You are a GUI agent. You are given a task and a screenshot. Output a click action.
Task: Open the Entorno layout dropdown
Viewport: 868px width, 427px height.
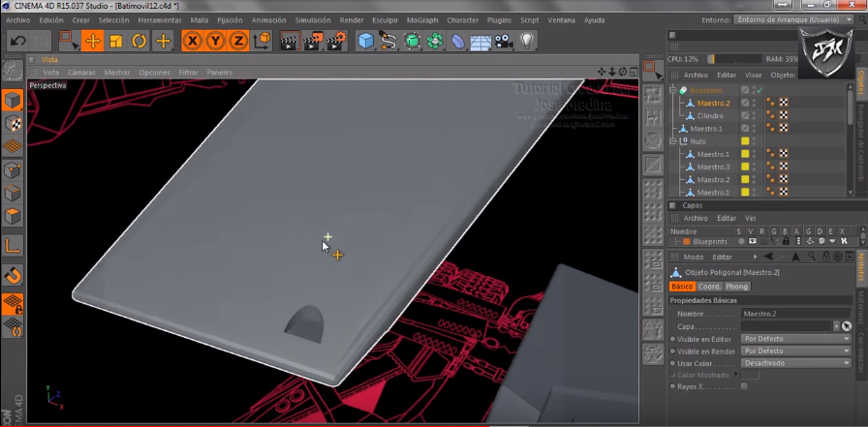click(x=794, y=19)
